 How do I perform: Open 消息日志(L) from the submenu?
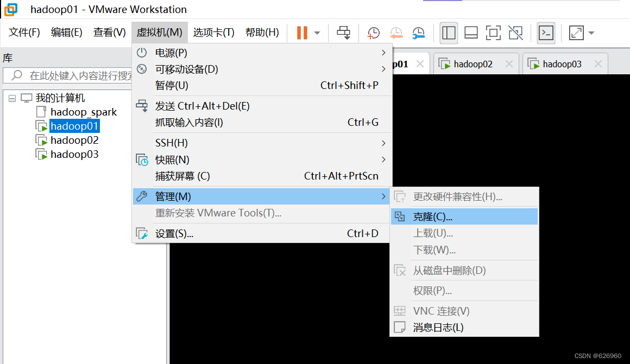(x=464, y=328)
